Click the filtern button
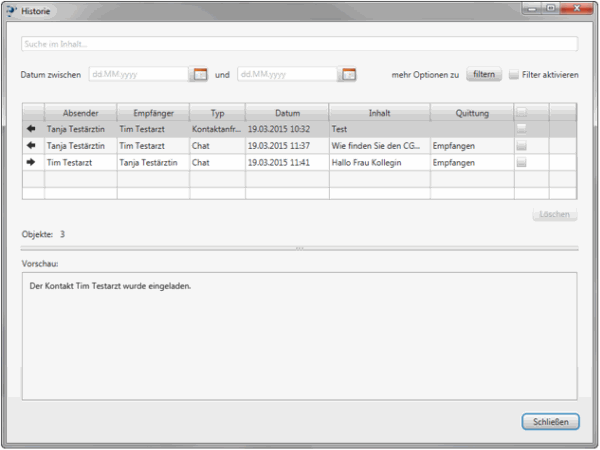 coord(484,74)
